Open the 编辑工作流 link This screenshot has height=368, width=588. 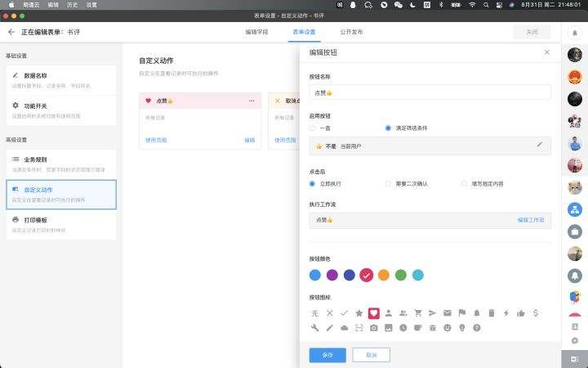pos(530,220)
